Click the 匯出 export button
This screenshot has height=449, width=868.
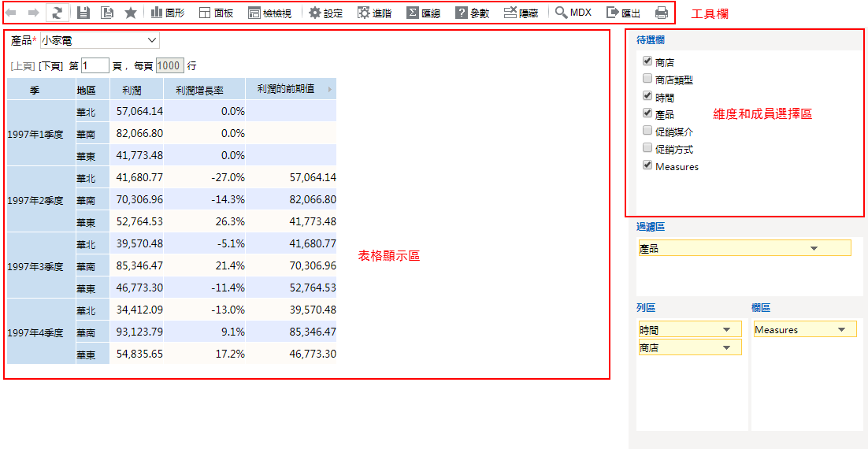click(622, 13)
